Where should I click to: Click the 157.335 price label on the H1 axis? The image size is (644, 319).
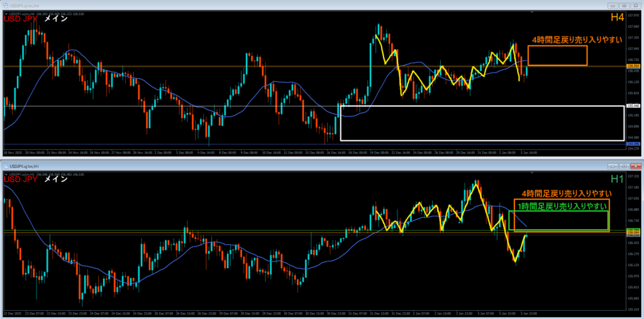632,176
